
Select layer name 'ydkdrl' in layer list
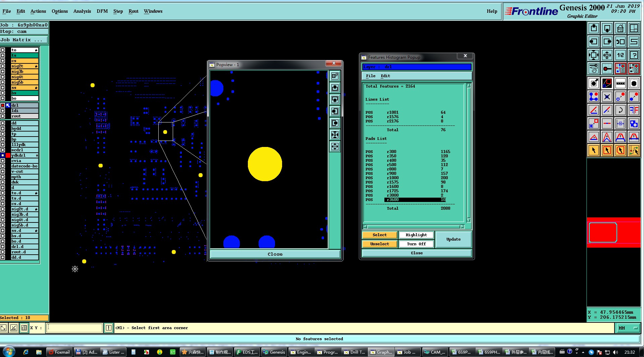click(24, 155)
